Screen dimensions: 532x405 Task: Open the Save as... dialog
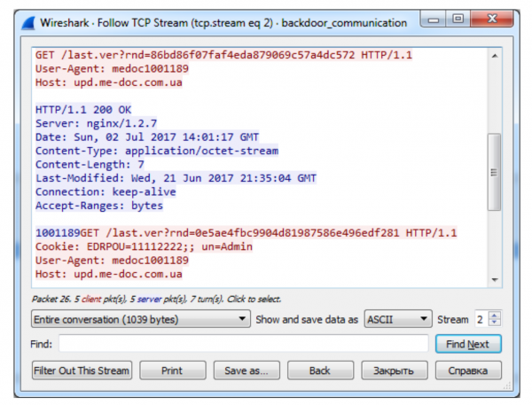click(246, 370)
